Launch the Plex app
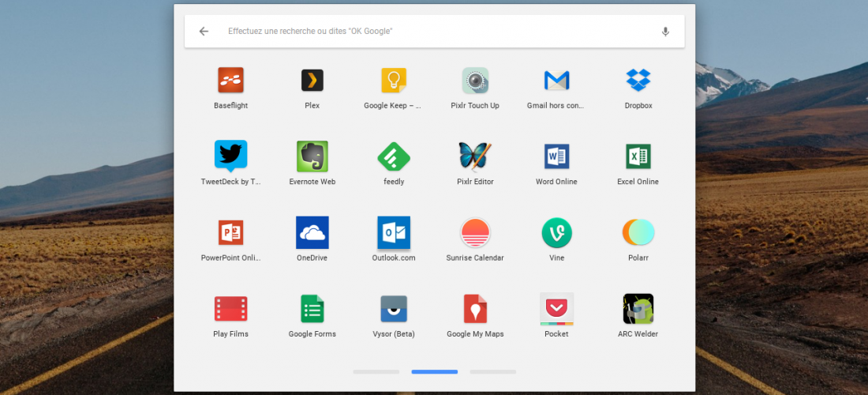Viewport: 868px width, 395px height. point(312,81)
